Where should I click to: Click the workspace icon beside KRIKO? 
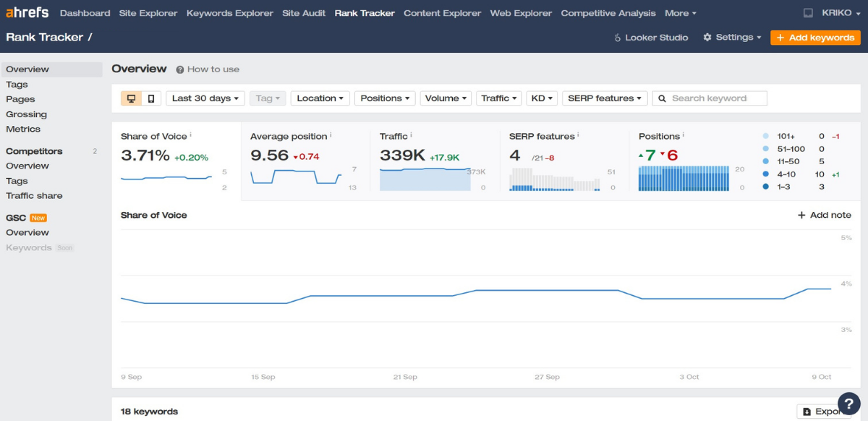point(809,13)
